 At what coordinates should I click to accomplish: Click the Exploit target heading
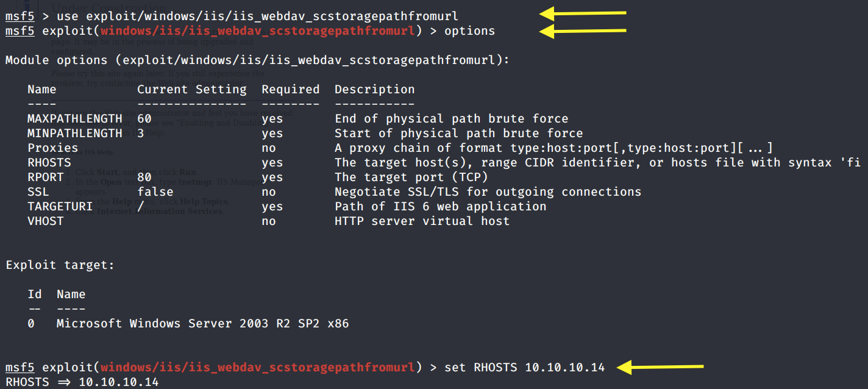tap(60, 265)
